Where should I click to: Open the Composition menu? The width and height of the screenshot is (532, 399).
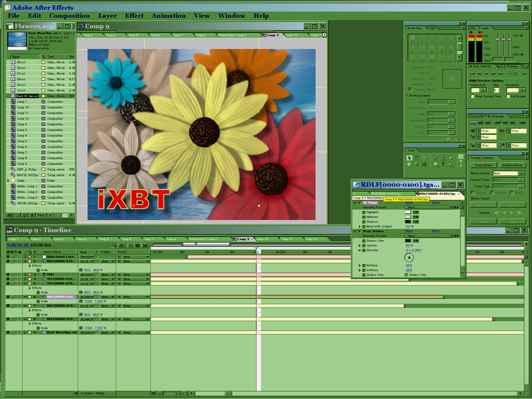click(69, 16)
